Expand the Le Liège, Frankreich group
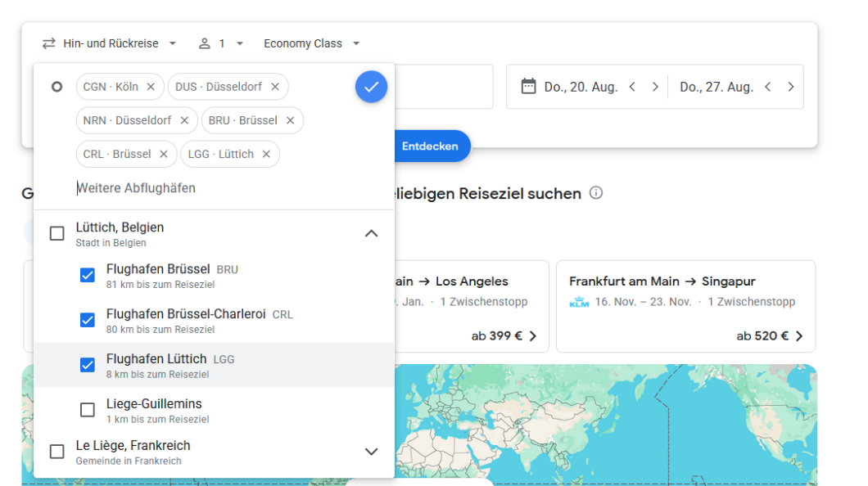Screen dimensions: 868x486 coord(371,452)
